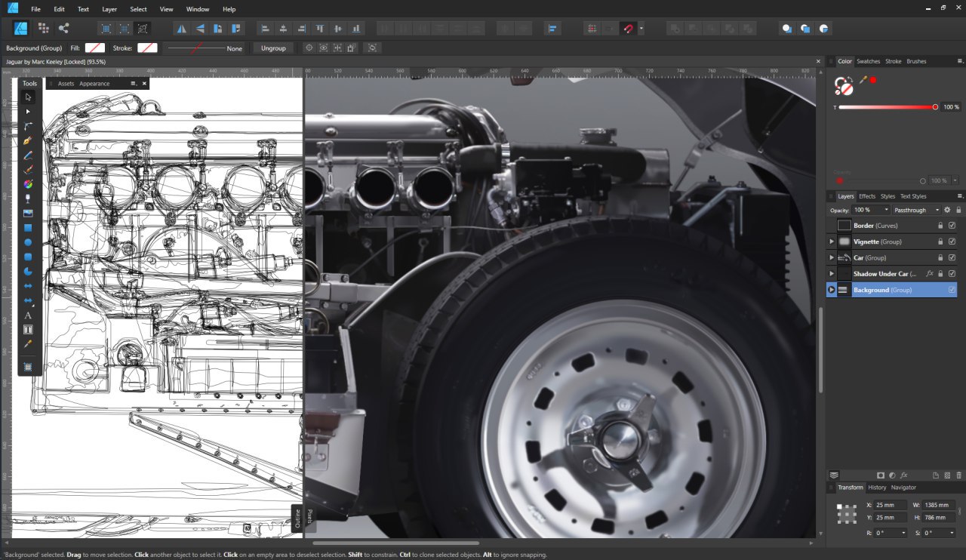
Task: Activate the Fill (gradient) tool
Action: [x=28, y=183]
